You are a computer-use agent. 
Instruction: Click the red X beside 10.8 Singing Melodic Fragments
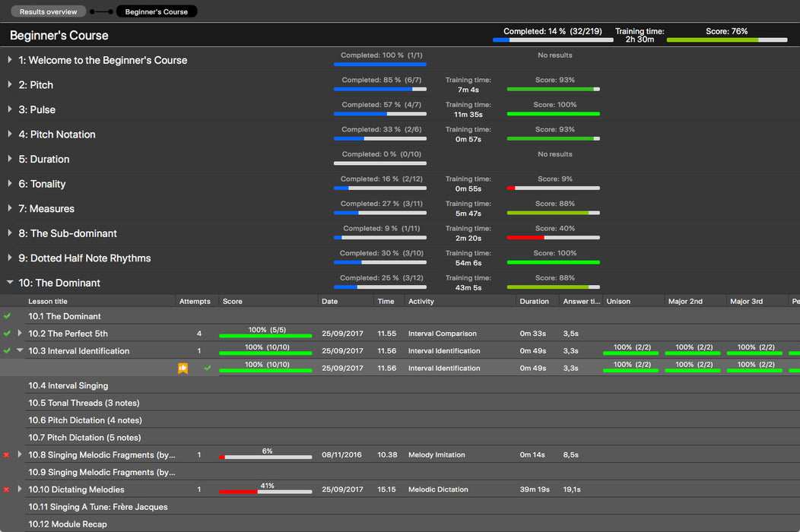(x=7, y=455)
